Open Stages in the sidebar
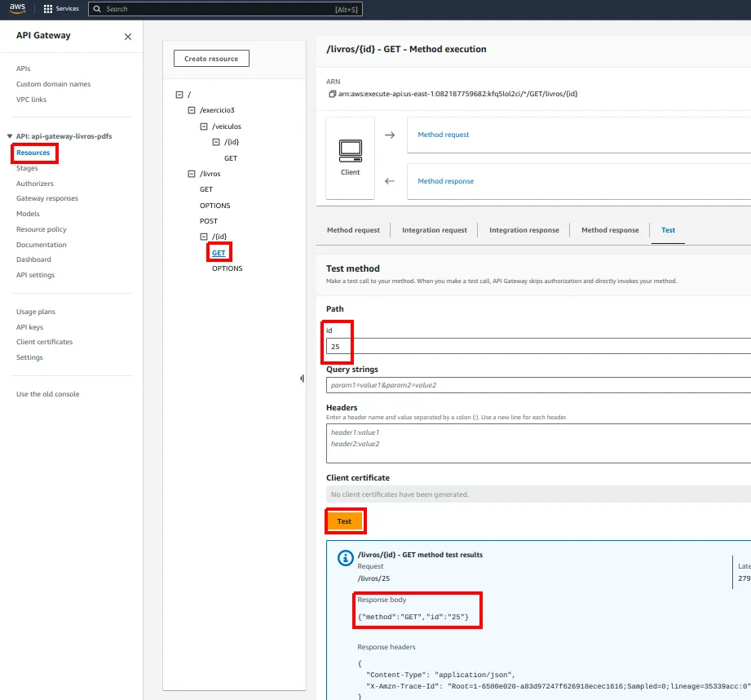 (27, 168)
